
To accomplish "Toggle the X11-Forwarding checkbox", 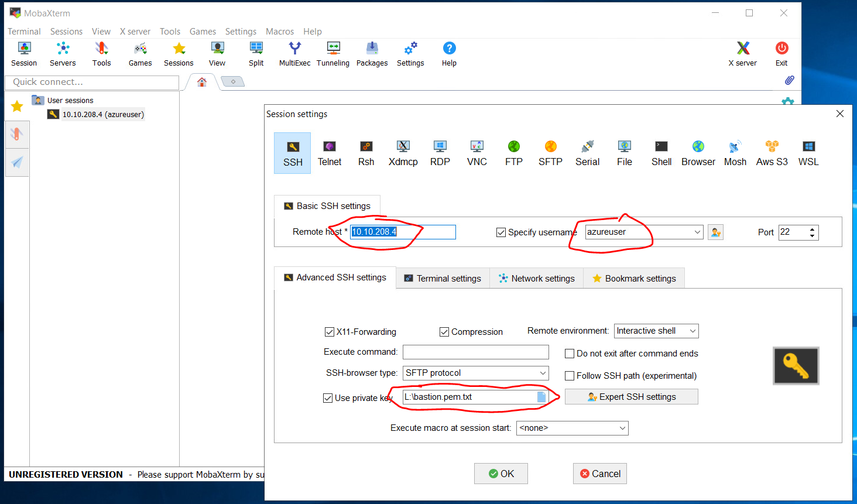I will tap(330, 332).
